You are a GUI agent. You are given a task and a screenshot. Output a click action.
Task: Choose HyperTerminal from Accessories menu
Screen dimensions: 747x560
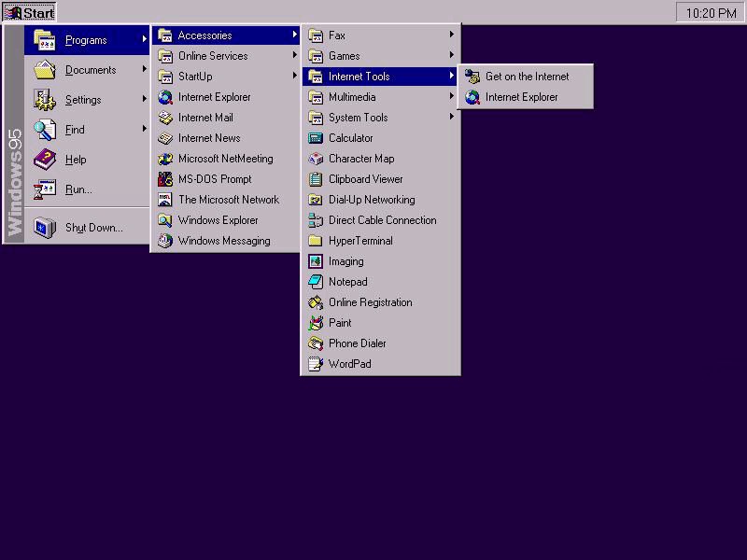point(360,241)
